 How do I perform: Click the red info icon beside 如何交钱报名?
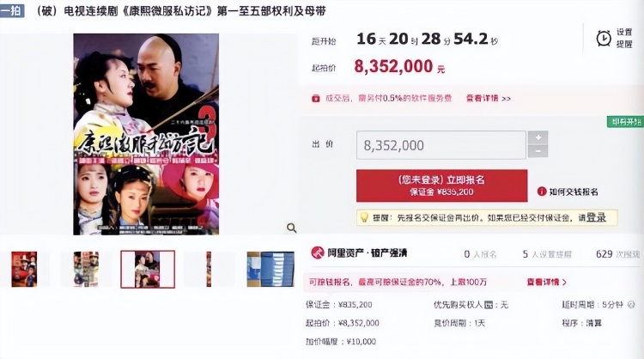(x=542, y=192)
